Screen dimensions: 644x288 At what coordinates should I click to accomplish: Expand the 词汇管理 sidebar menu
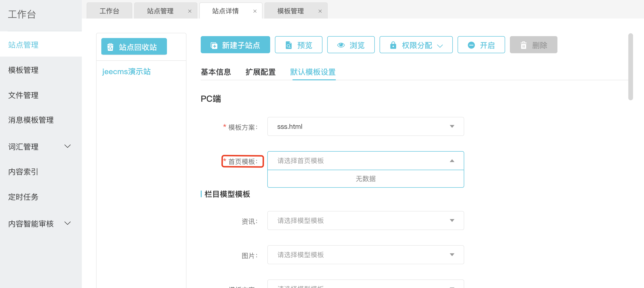(x=68, y=146)
